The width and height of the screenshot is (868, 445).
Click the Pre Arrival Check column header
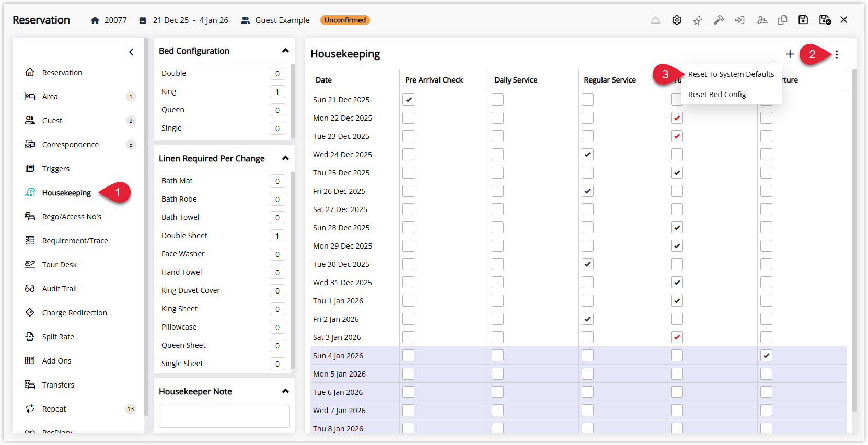pos(434,80)
